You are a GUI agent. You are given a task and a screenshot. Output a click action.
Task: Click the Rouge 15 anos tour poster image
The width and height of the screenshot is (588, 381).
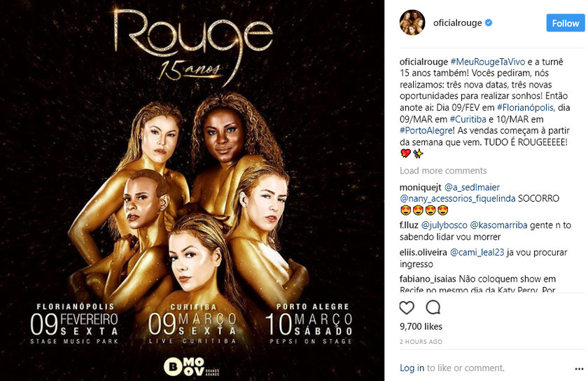(x=192, y=190)
